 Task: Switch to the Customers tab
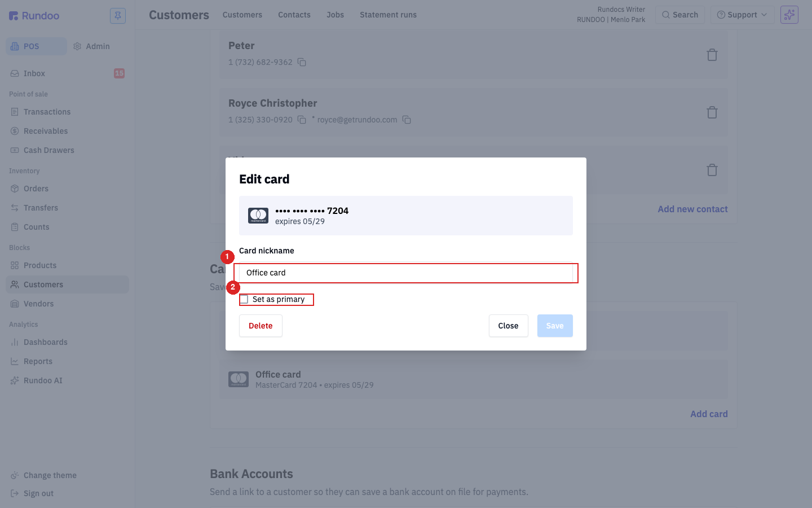242,15
